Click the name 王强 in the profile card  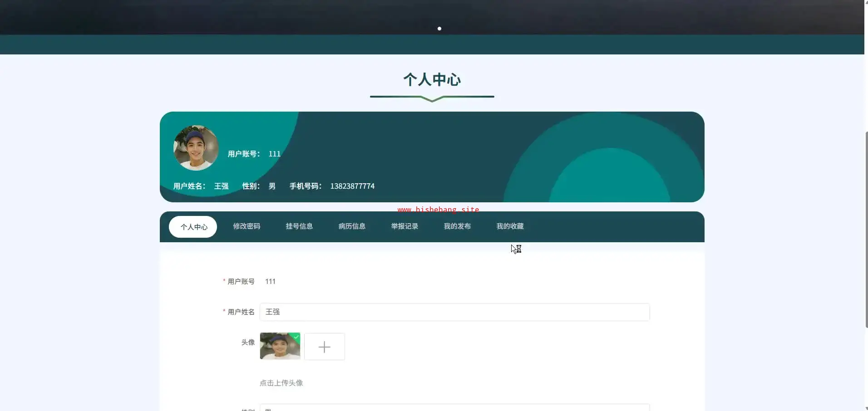[221, 186]
